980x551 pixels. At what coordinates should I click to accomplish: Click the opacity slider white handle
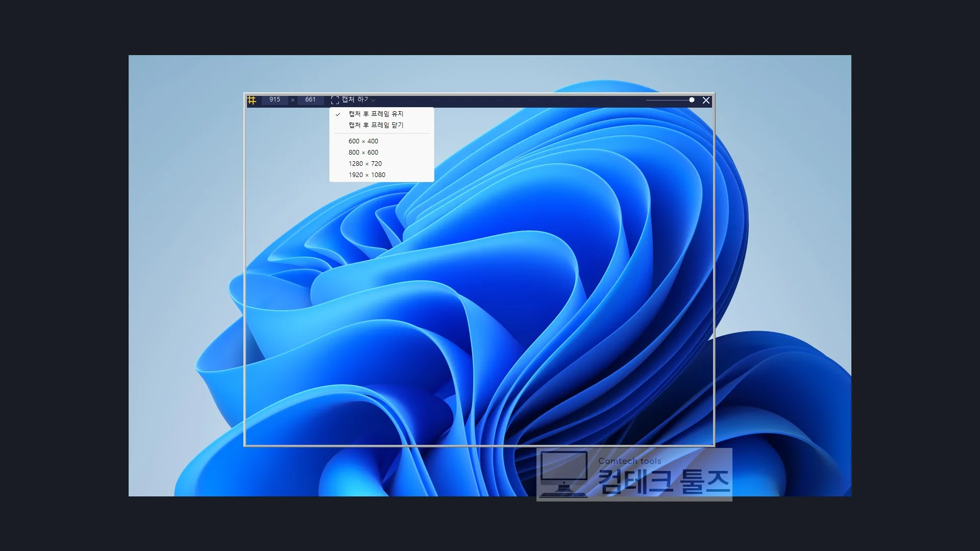click(x=692, y=100)
